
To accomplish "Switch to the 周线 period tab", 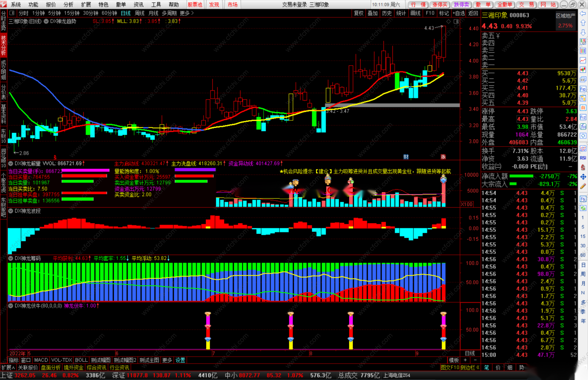I will (x=139, y=13).
